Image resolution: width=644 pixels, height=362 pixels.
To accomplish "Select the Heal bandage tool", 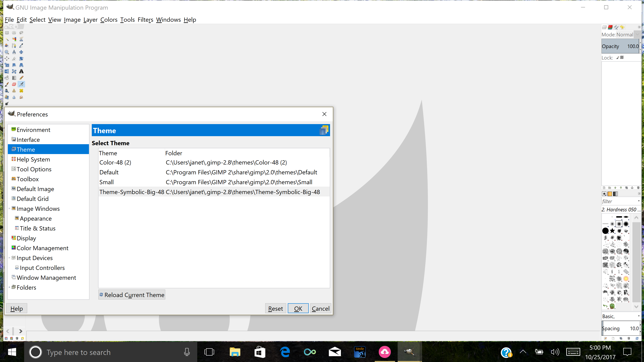I will (21, 91).
